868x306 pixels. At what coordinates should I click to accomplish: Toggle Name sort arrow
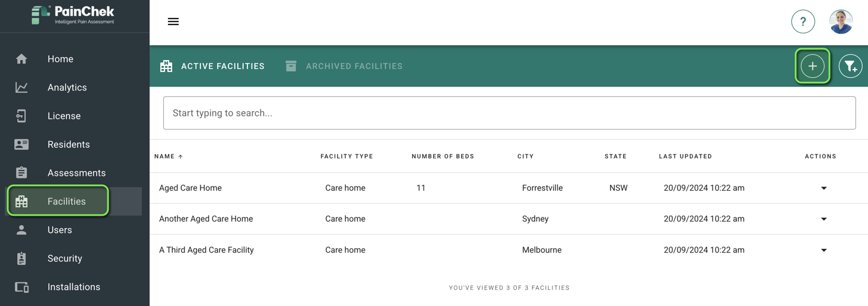coord(180,156)
